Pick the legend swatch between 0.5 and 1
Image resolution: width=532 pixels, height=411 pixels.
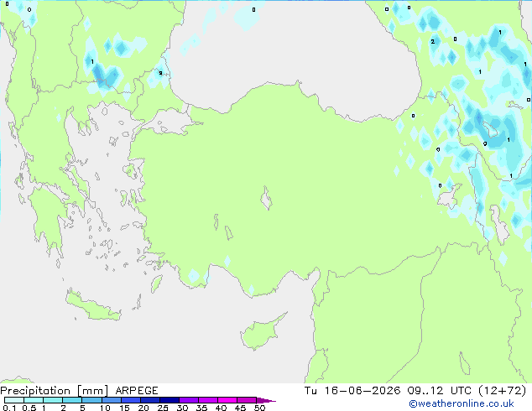(x=34, y=400)
